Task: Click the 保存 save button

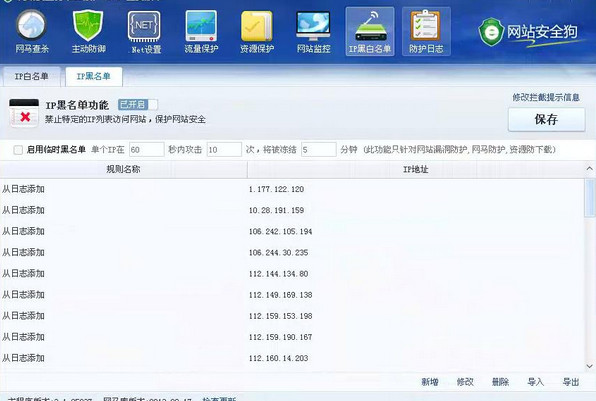Action: (547, 119)
